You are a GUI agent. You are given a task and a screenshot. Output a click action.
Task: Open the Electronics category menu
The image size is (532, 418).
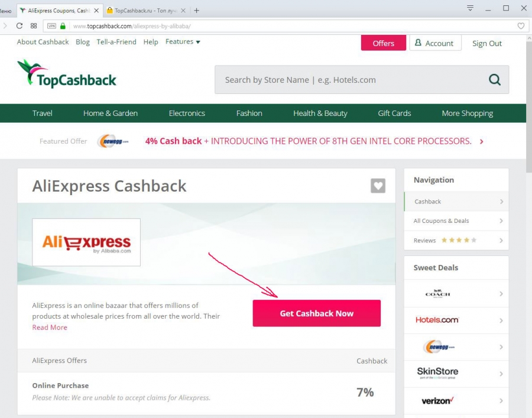point(187,114)
